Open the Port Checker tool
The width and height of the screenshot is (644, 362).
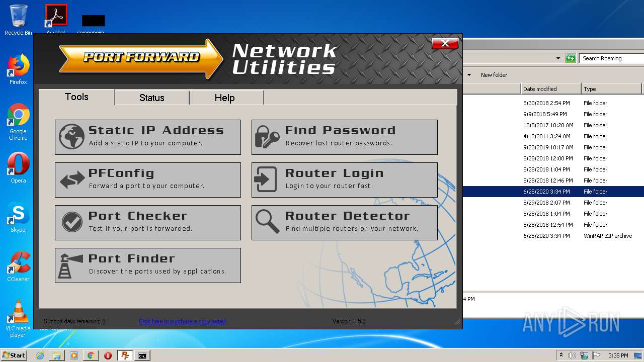pyautogui.click(x=148, y=222)
